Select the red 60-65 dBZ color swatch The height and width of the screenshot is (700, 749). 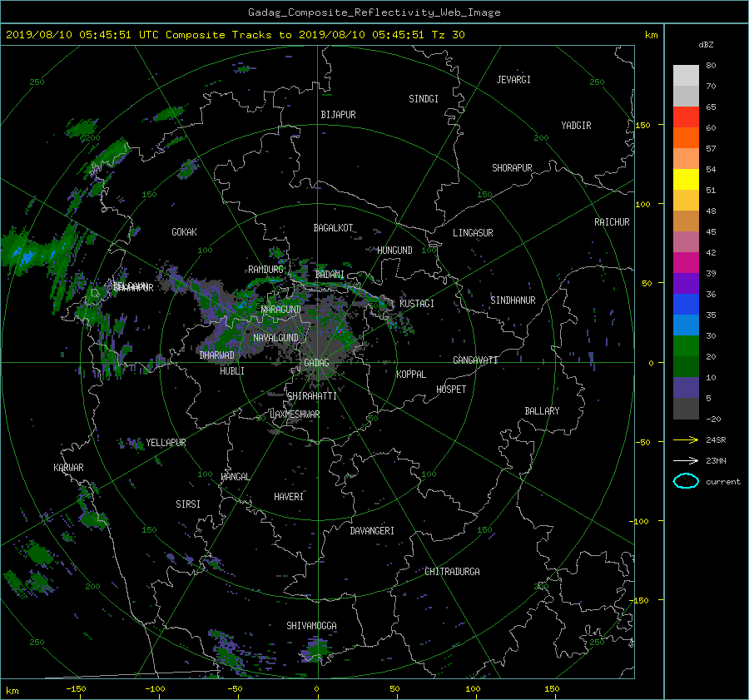pyautogui.click(x=686, y=117)
